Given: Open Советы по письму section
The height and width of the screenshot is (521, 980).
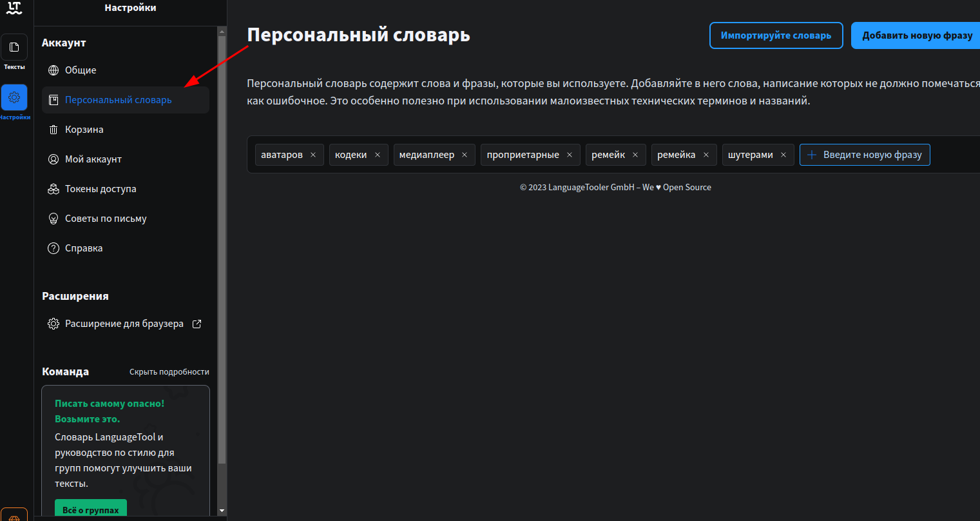Looking at the screenshot, I should (126, 219).
